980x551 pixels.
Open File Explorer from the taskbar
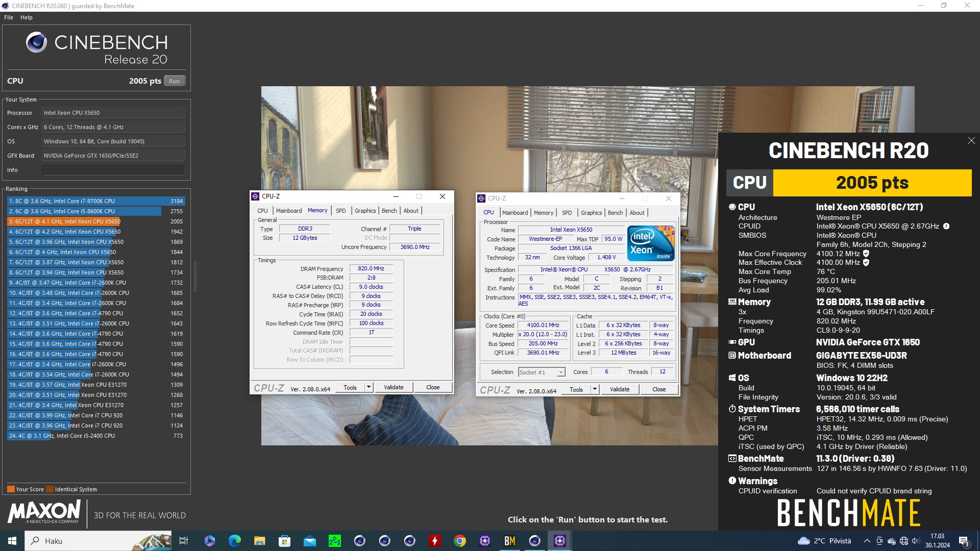(x=259, y=541)
